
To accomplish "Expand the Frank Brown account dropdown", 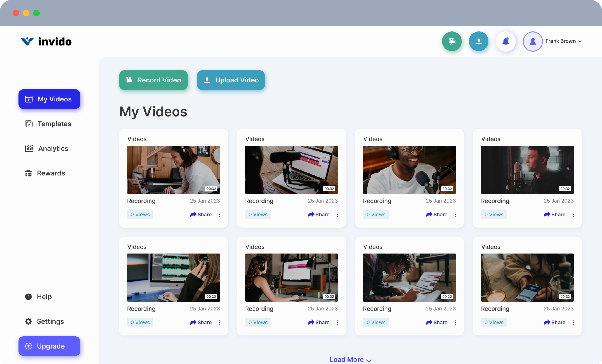I will pyautogui.click(x=580, y=41).
